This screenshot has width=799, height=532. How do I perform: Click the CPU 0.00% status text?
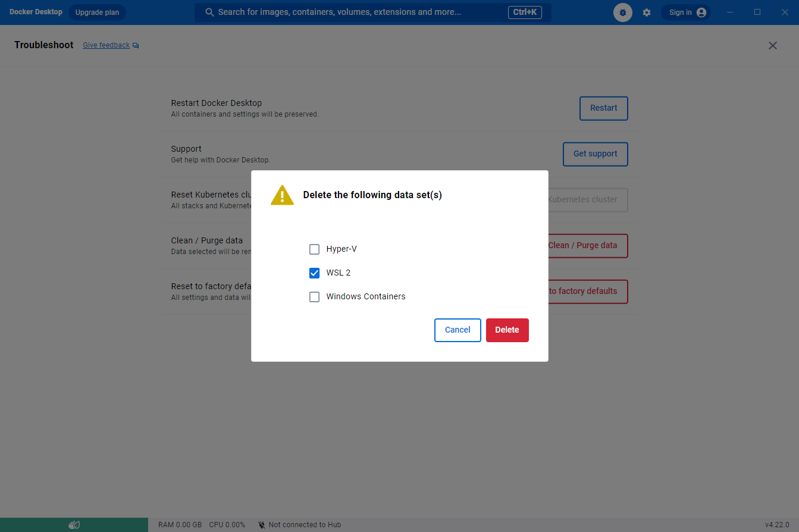tap(227, 525)
